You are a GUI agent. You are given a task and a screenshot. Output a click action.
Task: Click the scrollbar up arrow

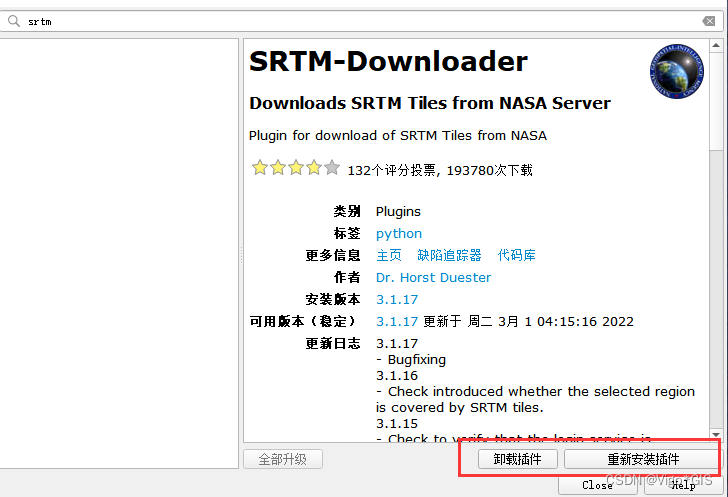(716, 45)
